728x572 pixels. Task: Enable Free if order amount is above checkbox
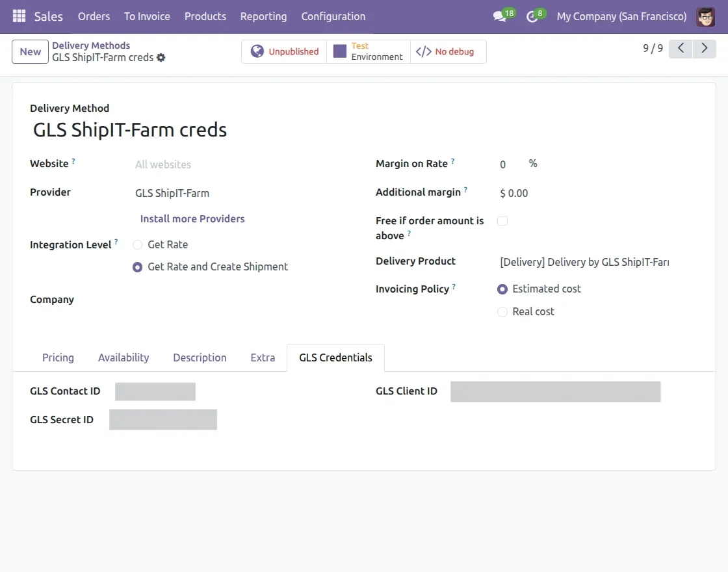pos(502,221)
